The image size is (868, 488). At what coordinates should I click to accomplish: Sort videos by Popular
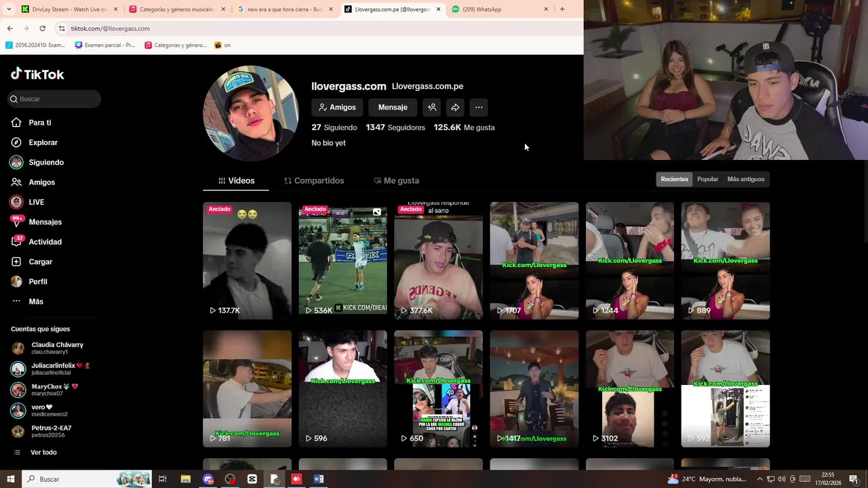pyautogui.click(x=707, y=179)
